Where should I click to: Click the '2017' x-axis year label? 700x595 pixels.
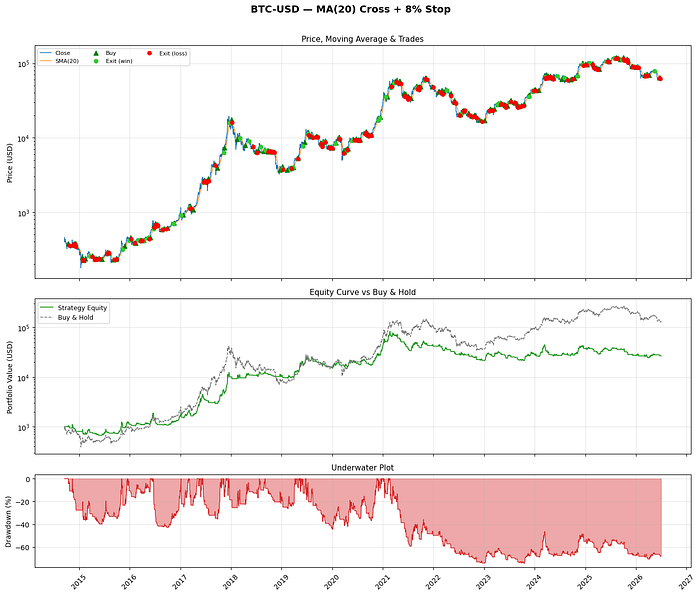pos(179,582)
